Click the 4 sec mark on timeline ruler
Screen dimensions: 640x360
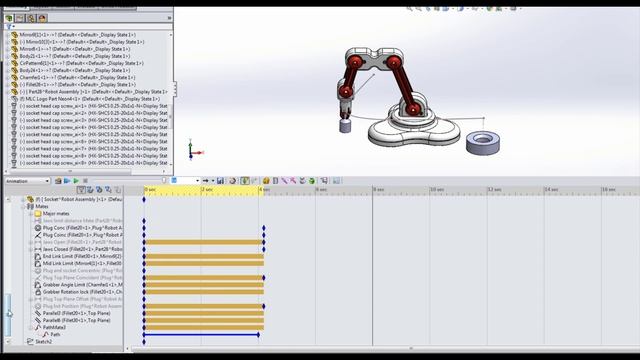coord(264,190)
